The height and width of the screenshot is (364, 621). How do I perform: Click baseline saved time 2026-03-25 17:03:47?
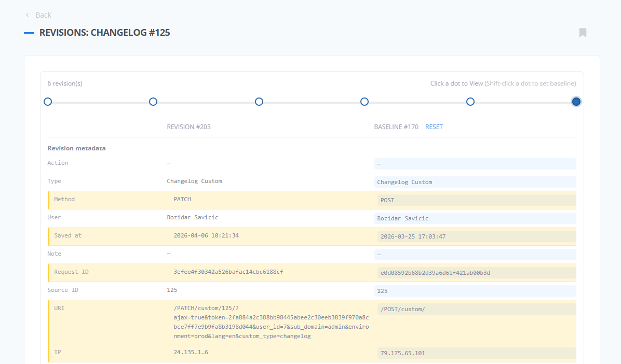(x=477, y=236)
